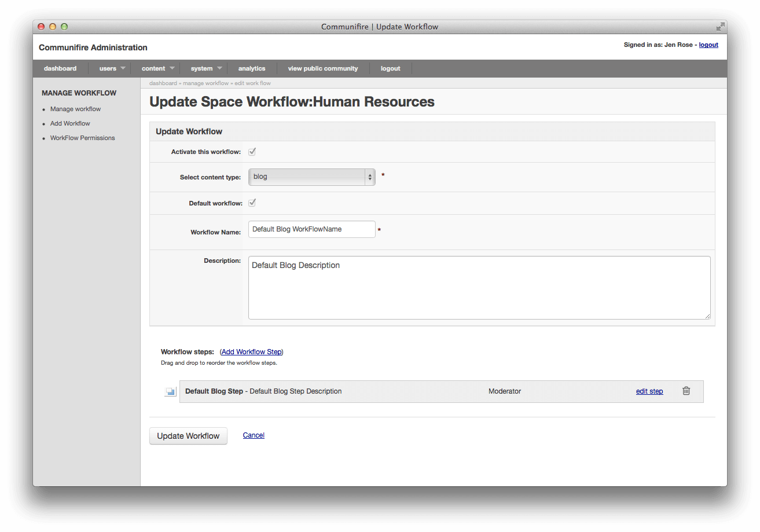Click the drag handle icon beside Default Blog Step
The image size is (760, 532).
[x=170, y=391]
